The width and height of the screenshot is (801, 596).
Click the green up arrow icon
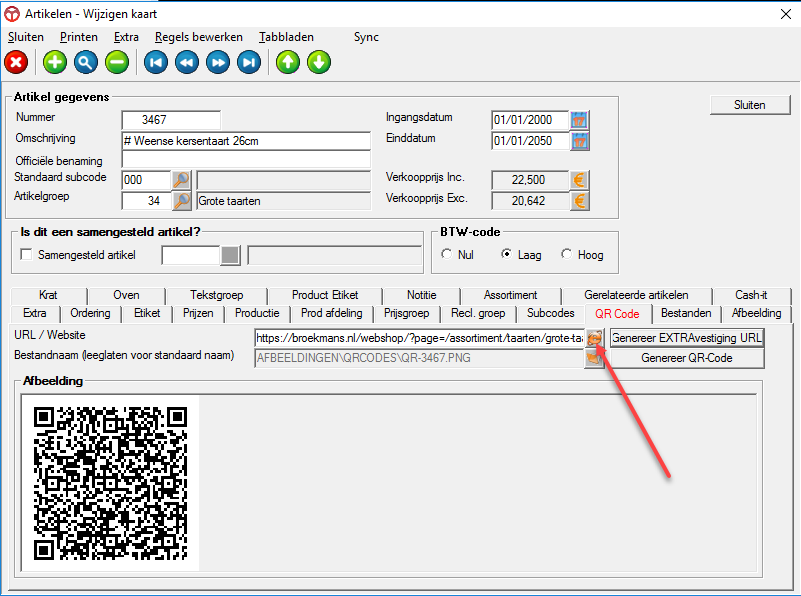(x=288, y=63)
